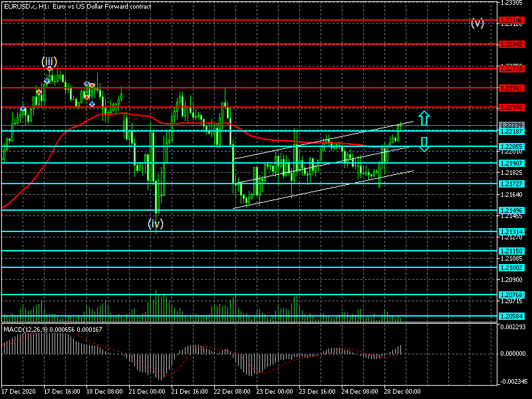Image resolution: width=532 pixels, height=399 pixels.
Task: Select the (v) wave label
Action: click(x=477, y=23)
